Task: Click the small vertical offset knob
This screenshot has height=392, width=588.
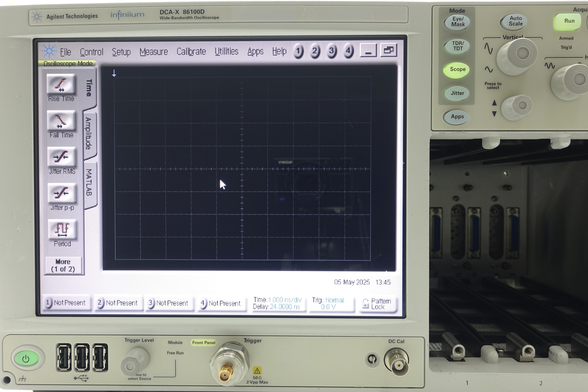Action: coord(517,107)
